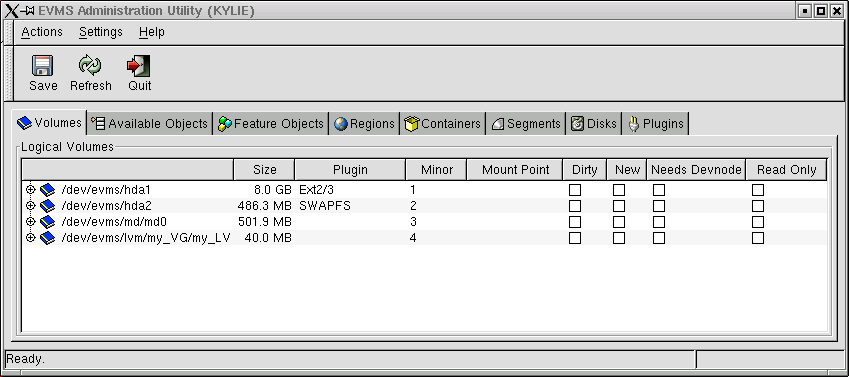Click volume book icon for /dev/evms/hda2
The image size is (849, 377).
point(48,206)
